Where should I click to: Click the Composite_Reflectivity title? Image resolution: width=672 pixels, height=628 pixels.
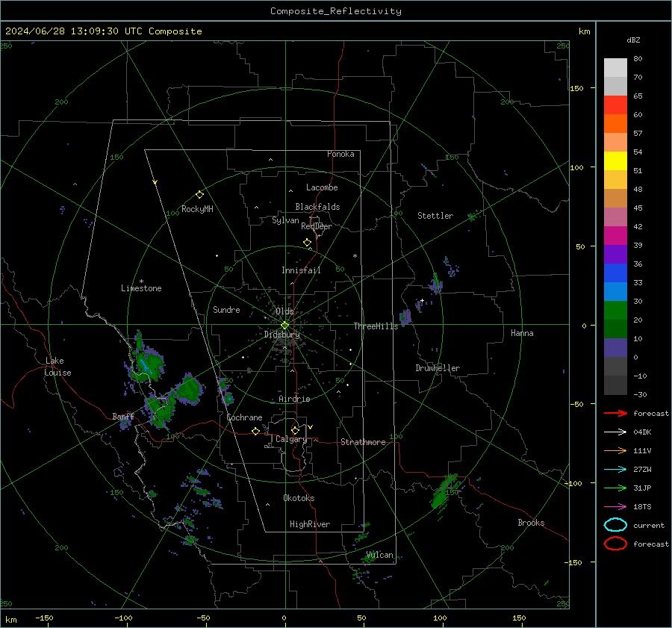coord(335,11)
